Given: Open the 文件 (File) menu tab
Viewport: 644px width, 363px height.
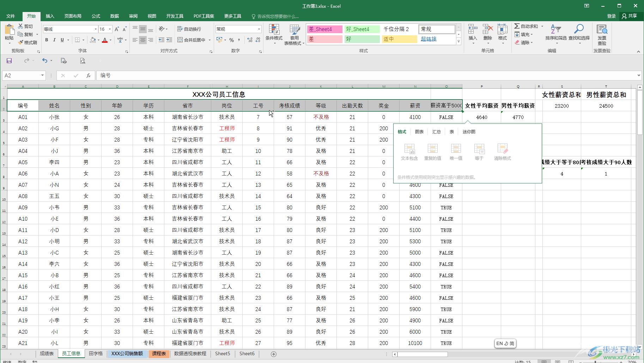Looking at the screenshot, I should (x=11, y=16).
